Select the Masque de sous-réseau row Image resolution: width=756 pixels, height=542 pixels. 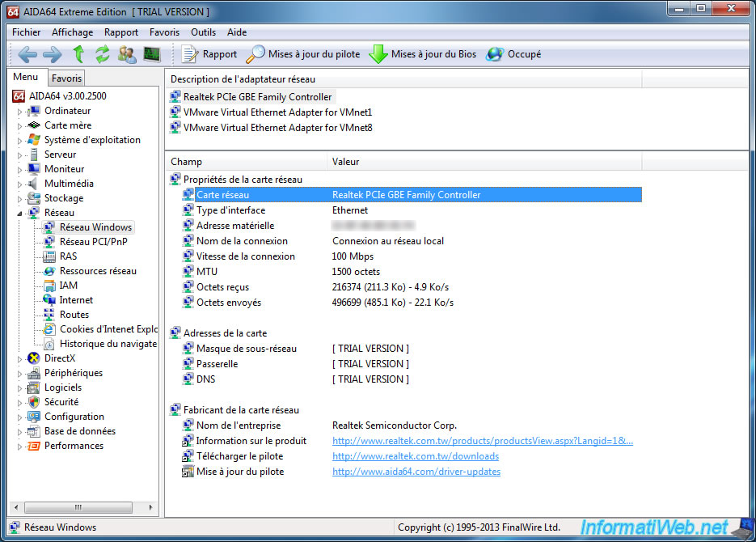click(x=412, y=349)
